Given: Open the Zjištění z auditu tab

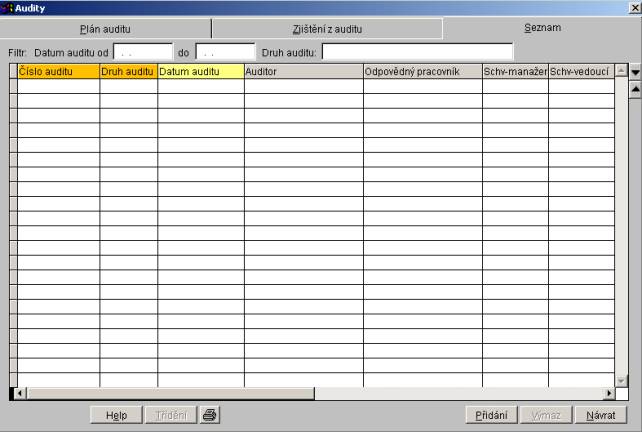Looking at the screenshot, I should [x=327, y=29].
